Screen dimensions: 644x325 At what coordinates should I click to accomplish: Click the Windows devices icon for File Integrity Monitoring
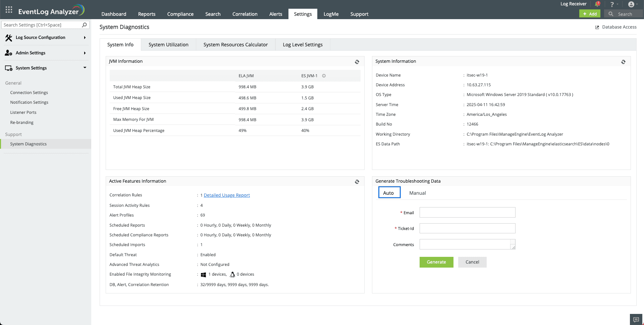tap(203, 274)
